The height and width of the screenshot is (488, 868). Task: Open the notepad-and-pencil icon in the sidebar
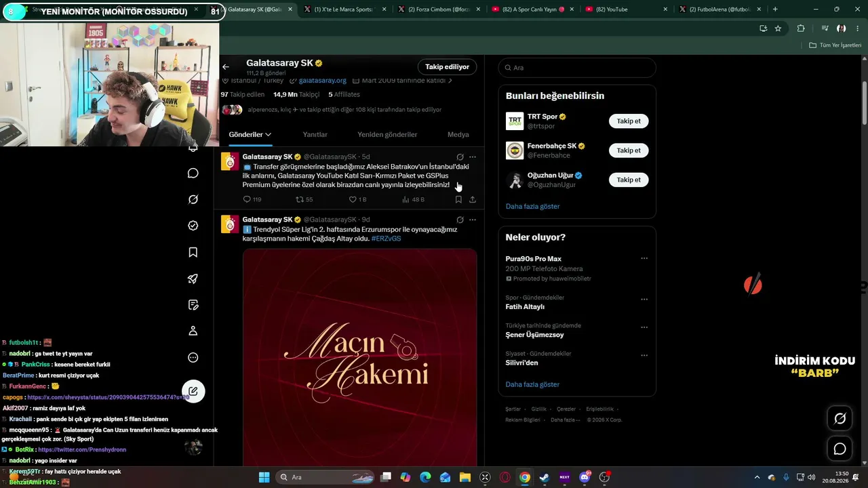tap(193, 305)
